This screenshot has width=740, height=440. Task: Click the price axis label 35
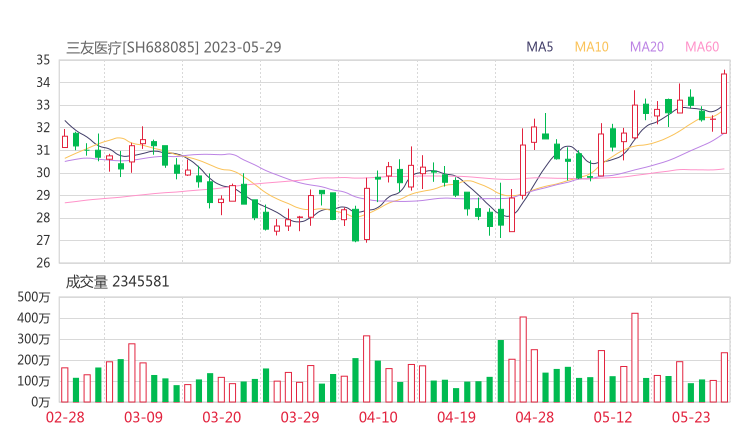coord(43,60)
